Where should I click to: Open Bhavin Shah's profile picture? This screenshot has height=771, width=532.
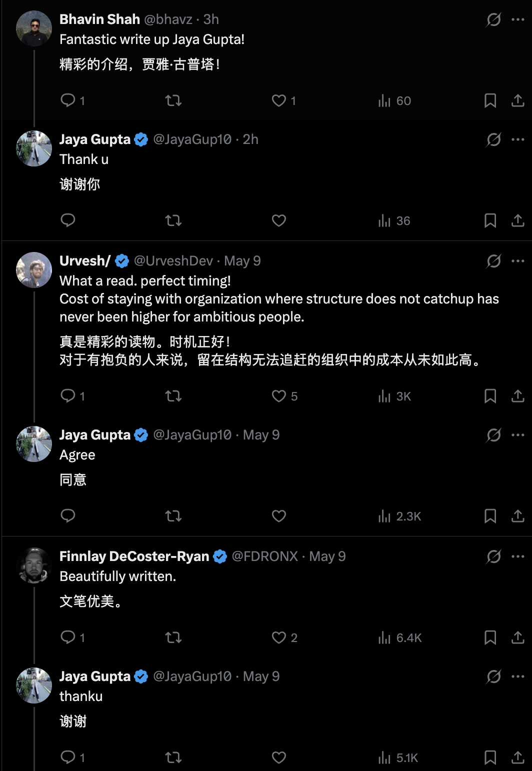tap(34, 29)
